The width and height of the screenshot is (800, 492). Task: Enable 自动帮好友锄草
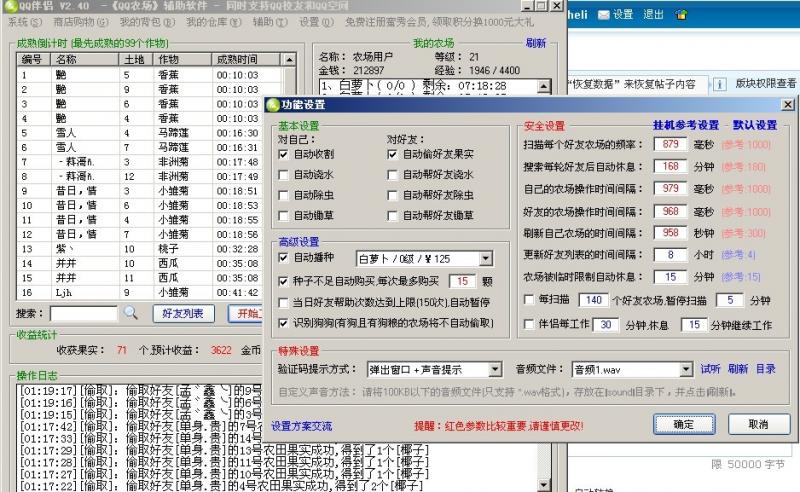(392, 216)
